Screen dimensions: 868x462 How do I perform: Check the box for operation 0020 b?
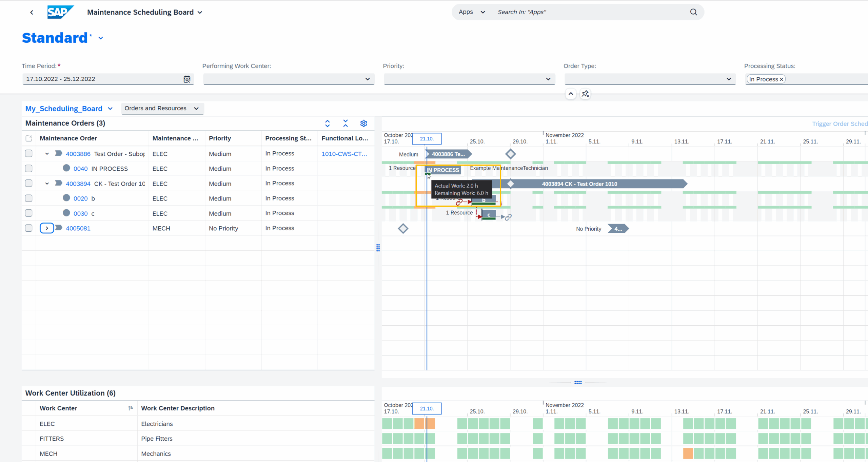(x=29, y=198)
